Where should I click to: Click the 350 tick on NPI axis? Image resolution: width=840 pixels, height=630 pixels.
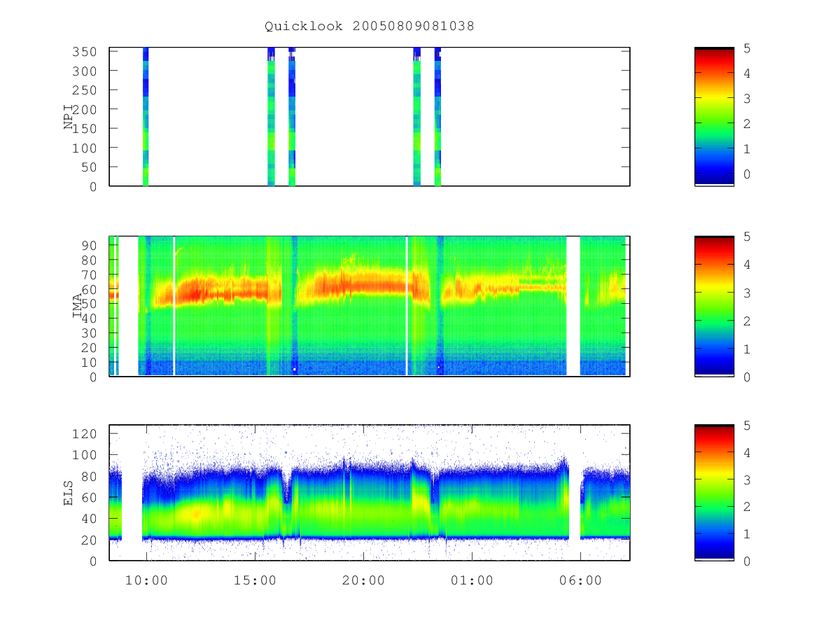[86, 52]
